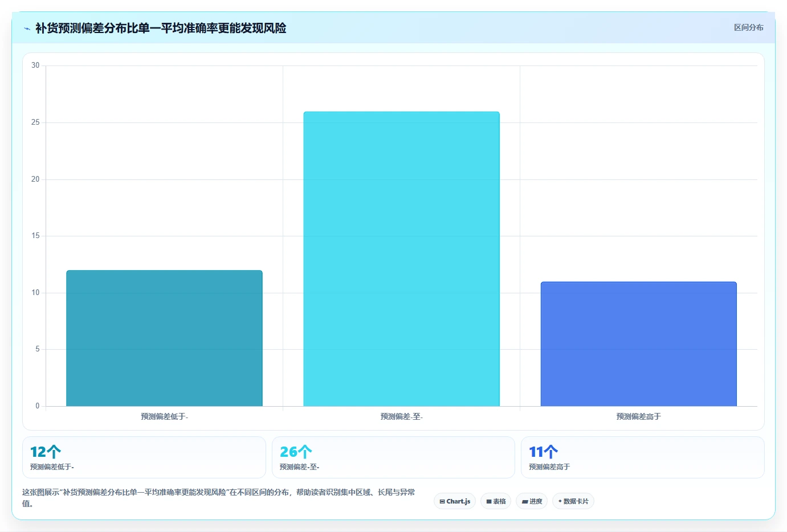
Task: Click y-axis value 0
Action: [38, 406]
